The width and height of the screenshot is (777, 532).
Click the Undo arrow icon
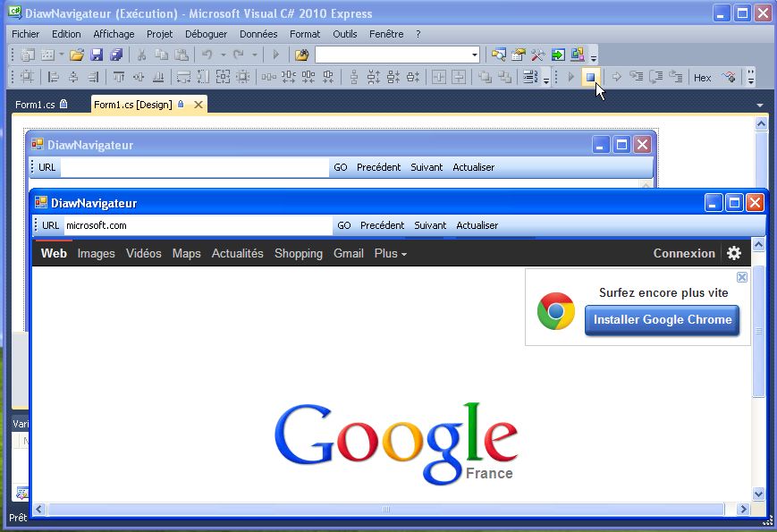(207, 55)
